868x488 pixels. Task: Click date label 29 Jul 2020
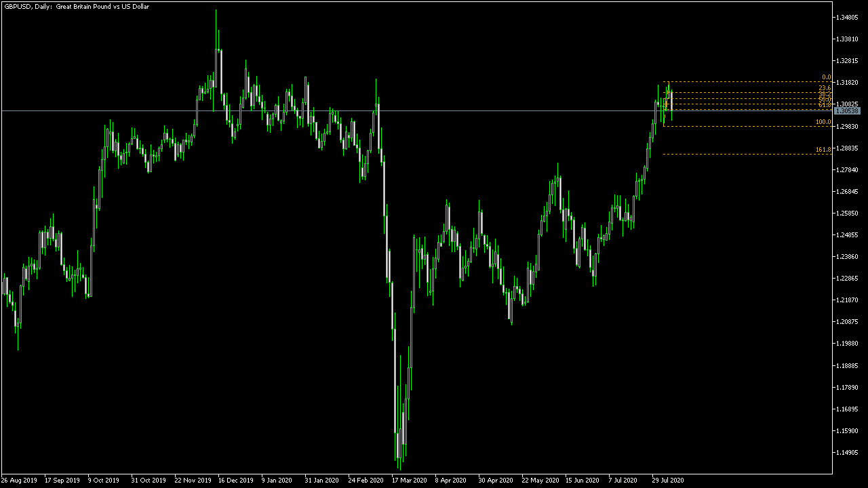click(669, 480)
